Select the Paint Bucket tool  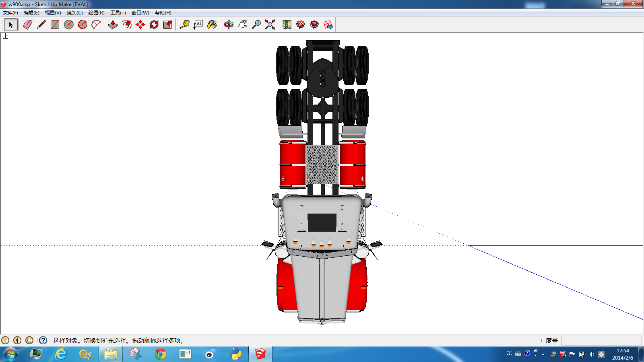[x=212, y=25]
